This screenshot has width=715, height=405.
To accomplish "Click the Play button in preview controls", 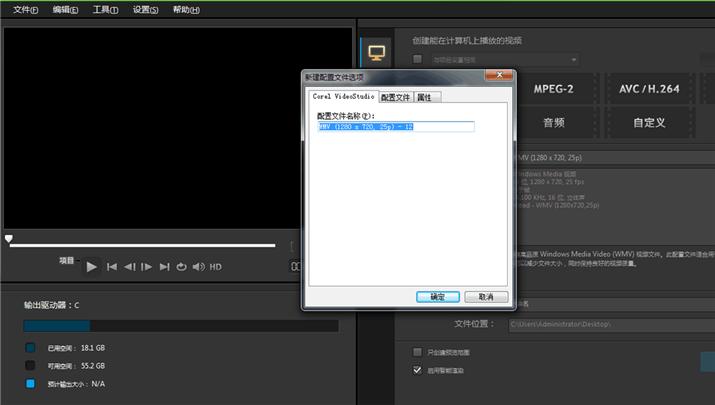I will point(92,266).
